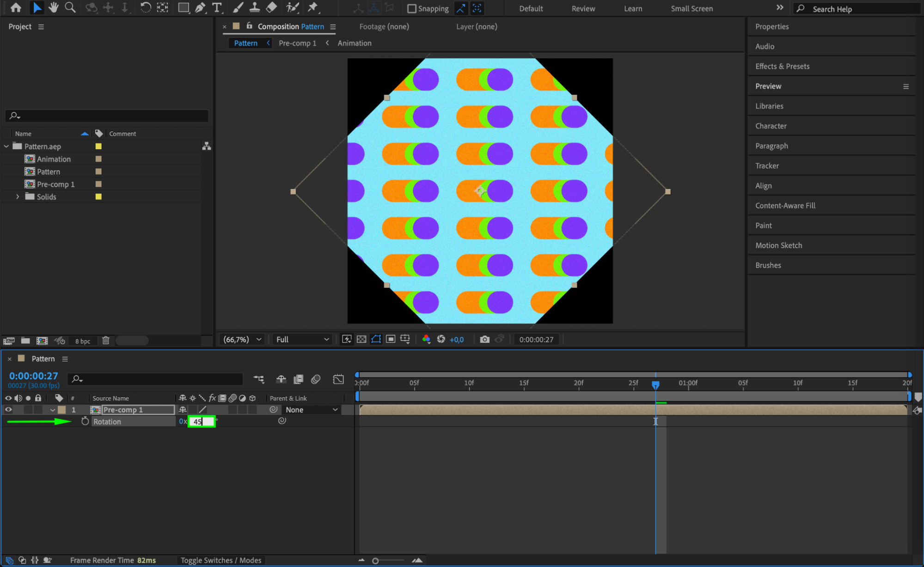Select the Zoom tool in toolbar

point(70,7)
